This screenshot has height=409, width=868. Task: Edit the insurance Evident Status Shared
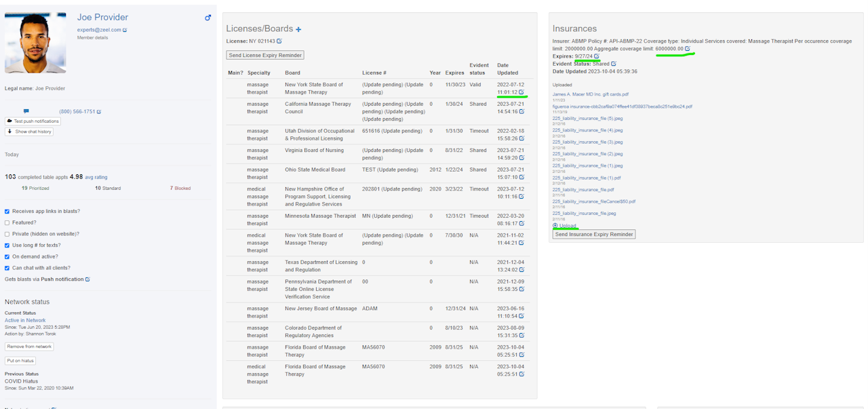coord(614,64)
